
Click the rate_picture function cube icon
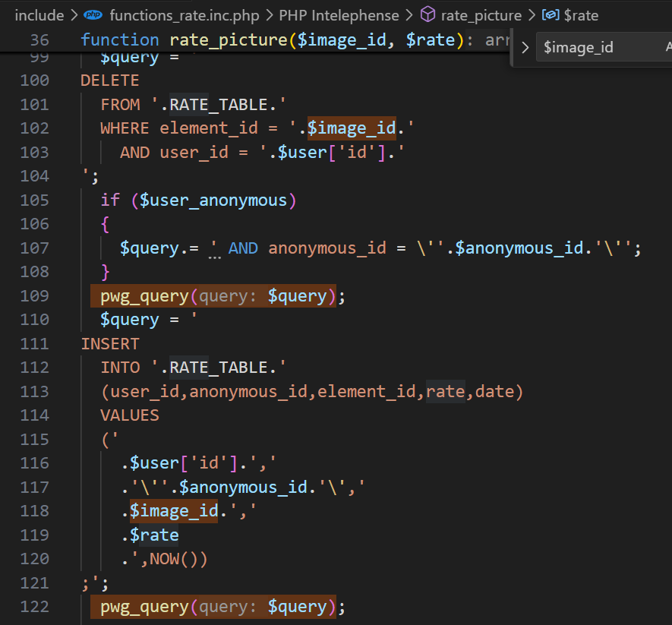pos(427,14)
